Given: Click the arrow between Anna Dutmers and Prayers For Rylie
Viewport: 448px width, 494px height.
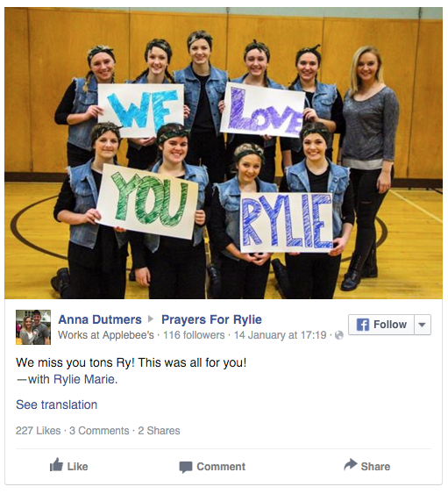Looking at the screenshot, I should (x=151, y=319).
